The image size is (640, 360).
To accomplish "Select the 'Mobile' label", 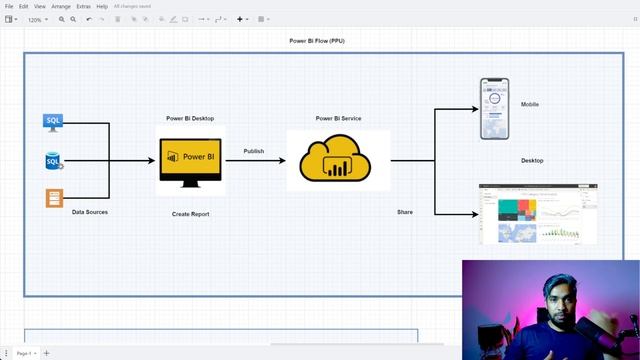I will point(530,104).
